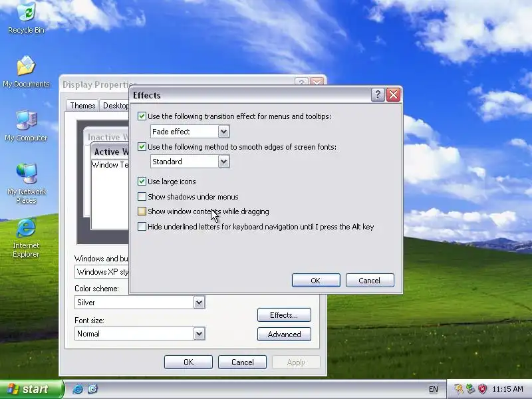Click OK in Display Properties window
532x399 pixels.
coord(188,362)
